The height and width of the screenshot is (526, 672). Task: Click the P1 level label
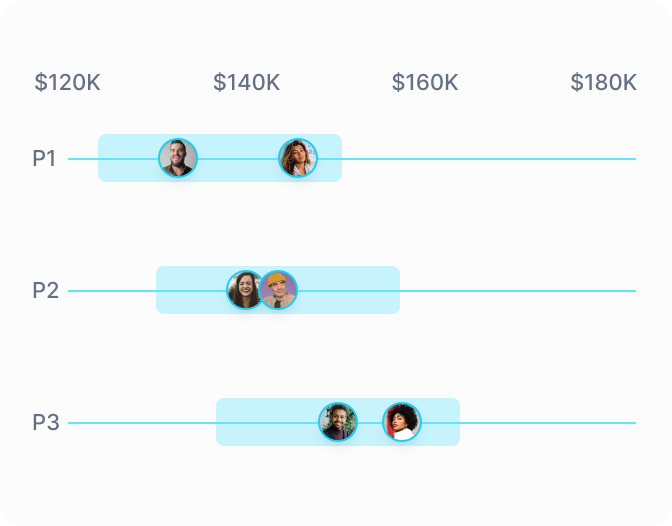click(x=45, y=158)
